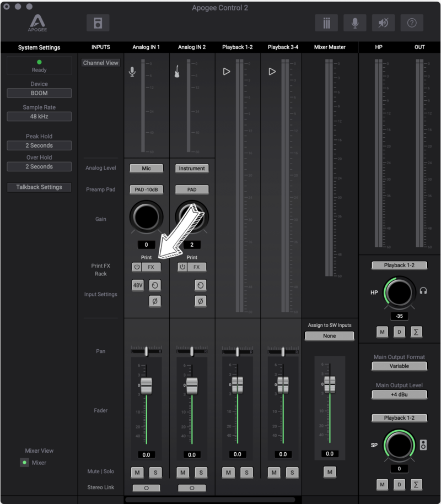The width and height of the screenshot is (441, 504).
Task: Toggle the Mixer view checkbox
Action: (x=24, y=463)
